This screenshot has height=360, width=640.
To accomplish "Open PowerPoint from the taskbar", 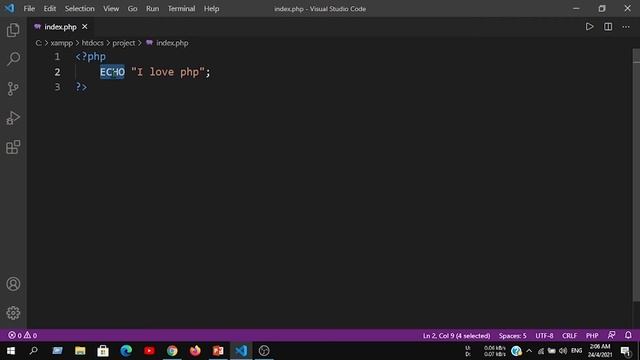I will coord(218,351).
